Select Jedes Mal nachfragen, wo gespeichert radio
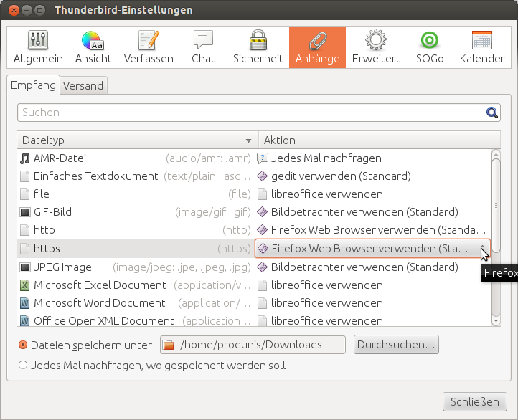Viewport: 518px width, 420px height. [x=23, y=366]
